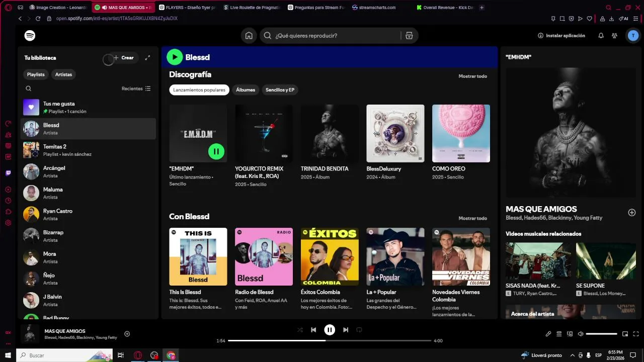
Task: Adjust the volume slider
Action: [602, 334]
